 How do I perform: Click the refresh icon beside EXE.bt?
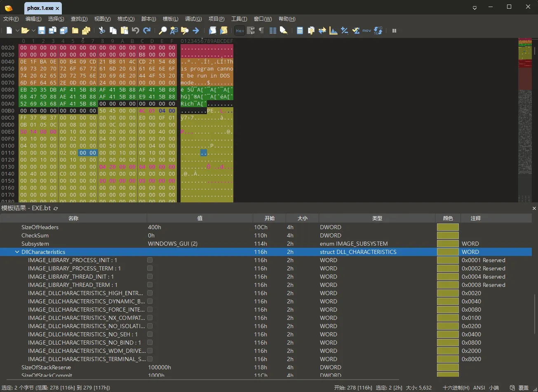(x=56, y=209)
